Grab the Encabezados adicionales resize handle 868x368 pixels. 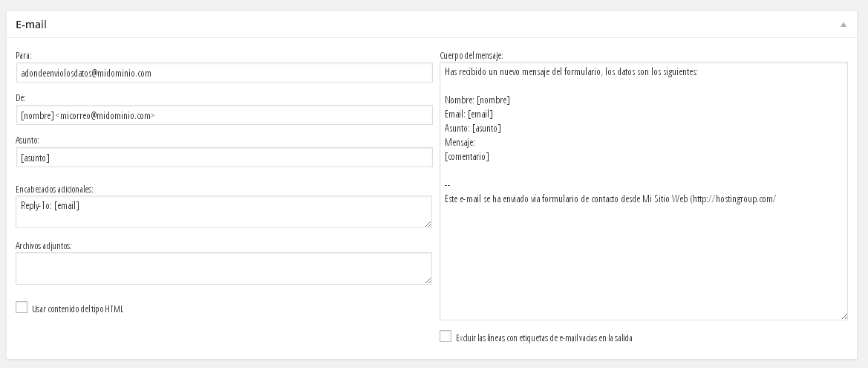[428, 224]
